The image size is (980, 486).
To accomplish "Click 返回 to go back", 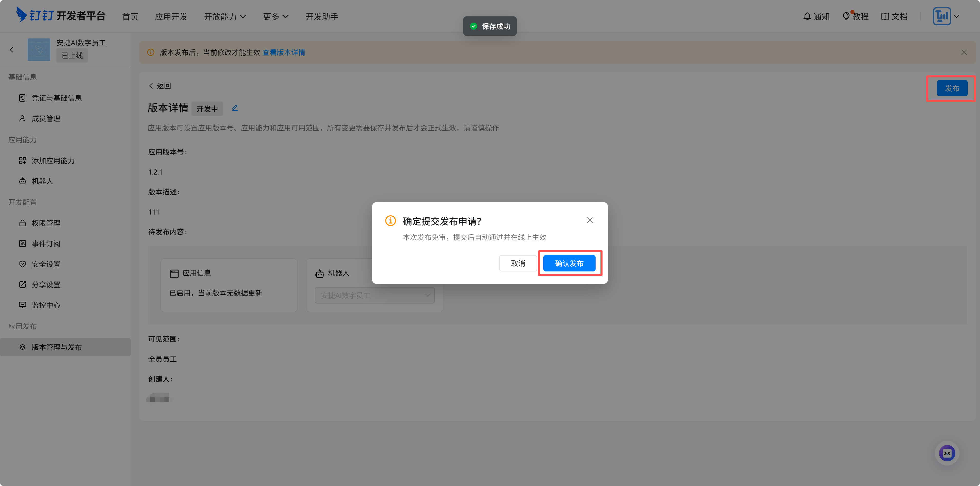I will (160, 86).
